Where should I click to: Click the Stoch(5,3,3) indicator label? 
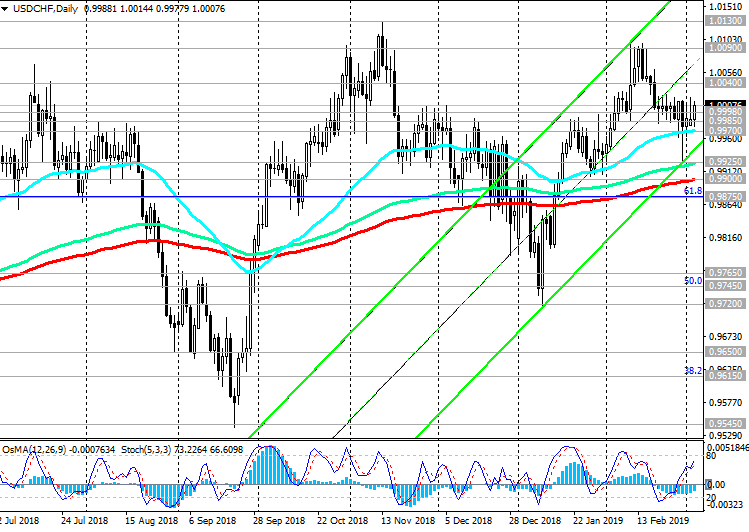tap(147, 448)
